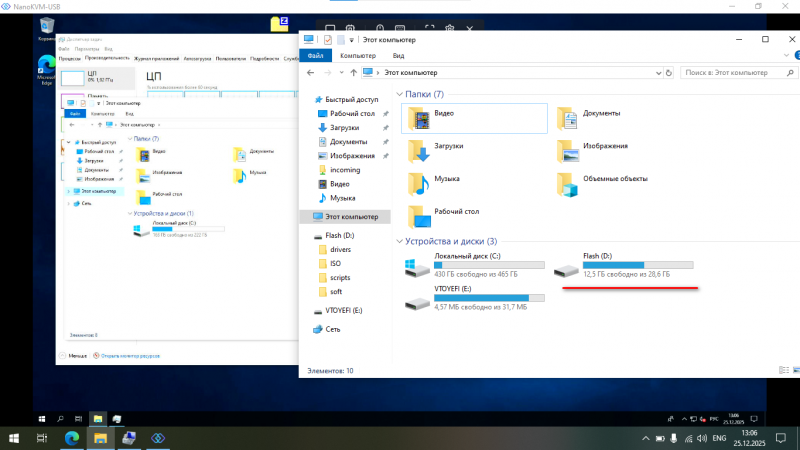Switch to the Вид ribbon tab
Image resolution: width=800 pixels, height=450 pixels.
398,56
